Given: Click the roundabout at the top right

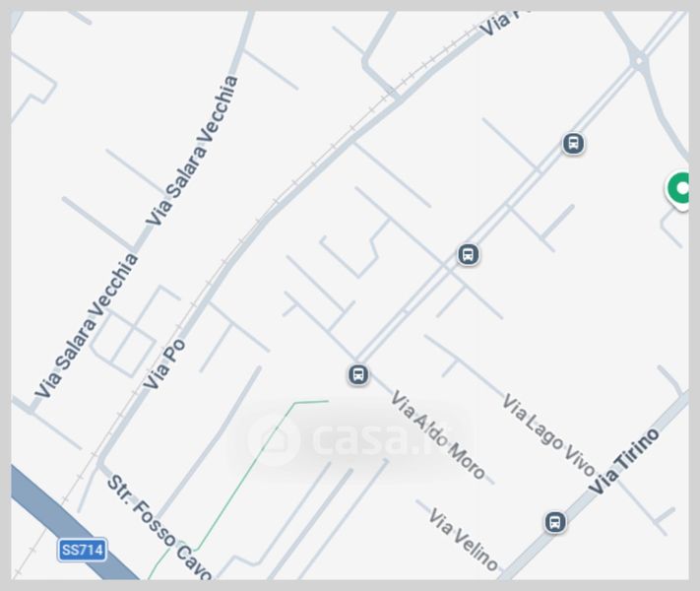Looking at the screenshot, I should [x=640, y=60].
